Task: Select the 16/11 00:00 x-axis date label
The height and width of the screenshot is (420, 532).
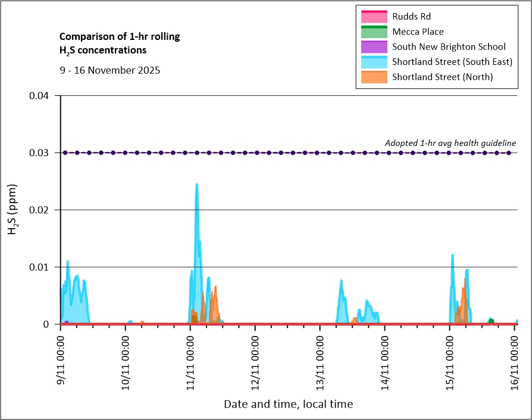Action: pyautogui.click(x=514, y=361)
